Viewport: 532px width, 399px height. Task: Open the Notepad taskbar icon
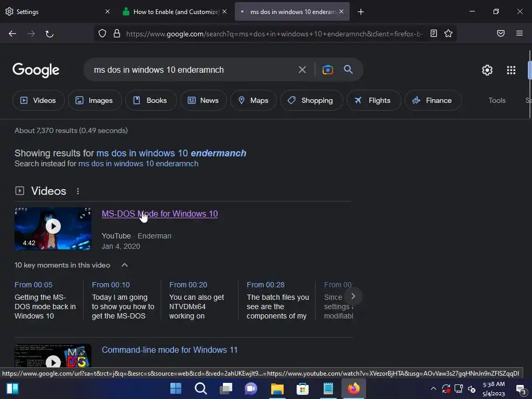(328, 389)
